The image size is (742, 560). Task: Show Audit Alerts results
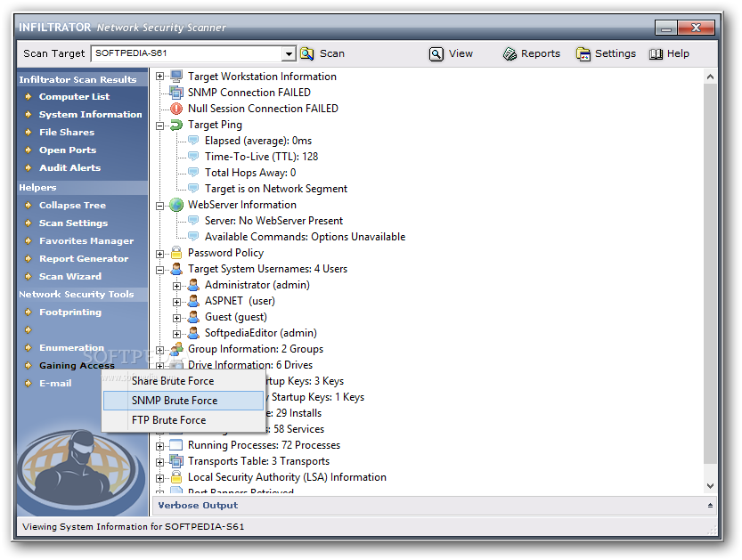(x=70, y=168)
